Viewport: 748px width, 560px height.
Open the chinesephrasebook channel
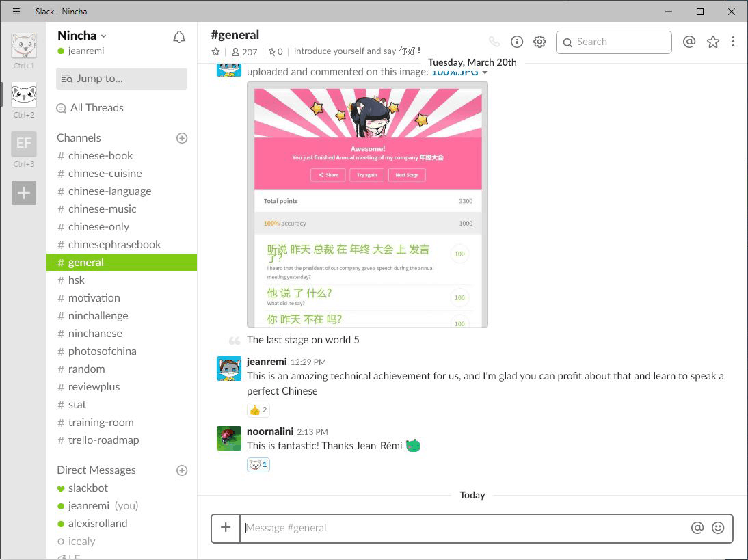[122, 245]
